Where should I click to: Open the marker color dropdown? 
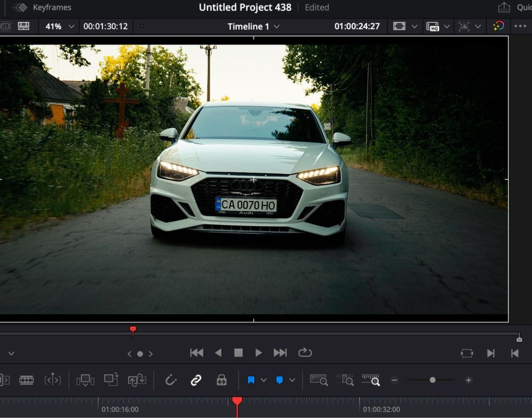[x=292, y=380]
